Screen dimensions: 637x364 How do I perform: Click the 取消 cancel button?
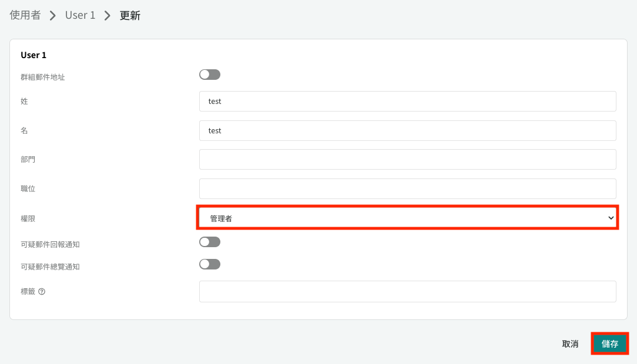point(570,343)
